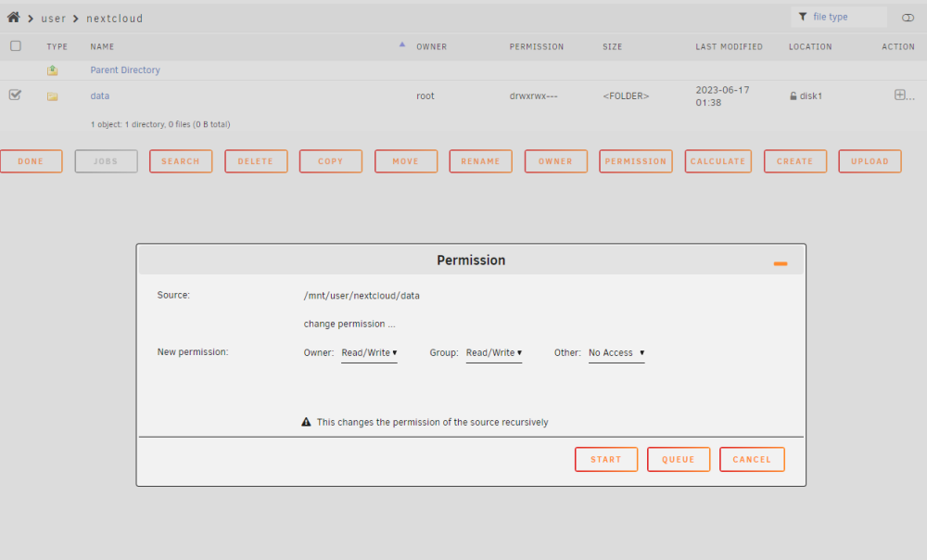The width and height of the screenshot is (927, 560).
Task: Sort by LOCATION column header
Action: (x=810, y=46)
